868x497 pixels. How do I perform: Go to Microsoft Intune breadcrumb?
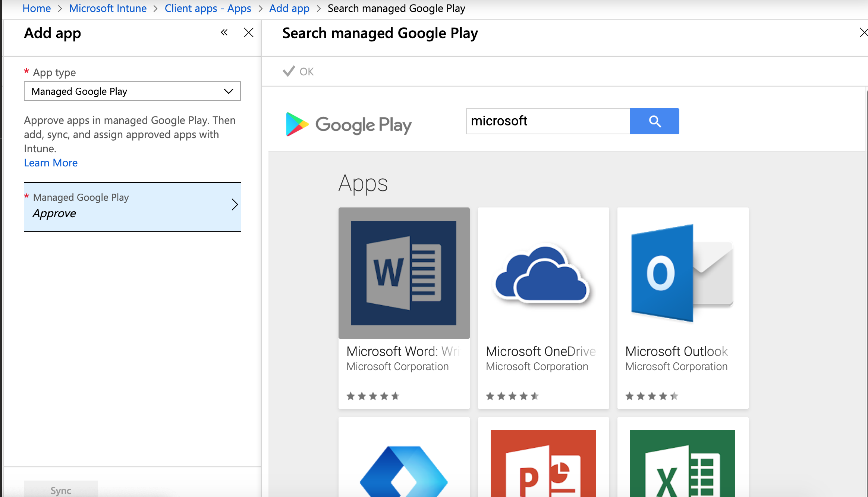108,8
